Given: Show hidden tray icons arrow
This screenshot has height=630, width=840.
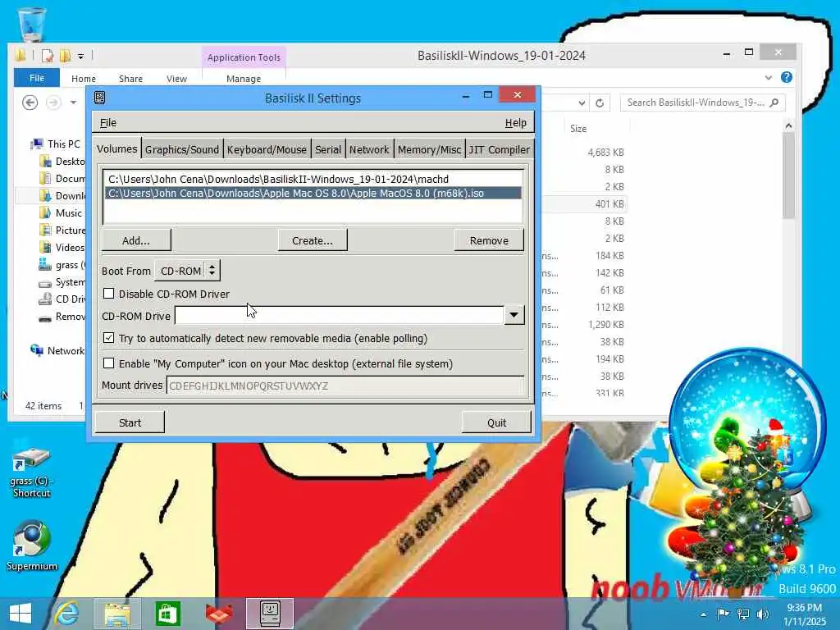Looking at the screenshot, I should tap(703, 614).
